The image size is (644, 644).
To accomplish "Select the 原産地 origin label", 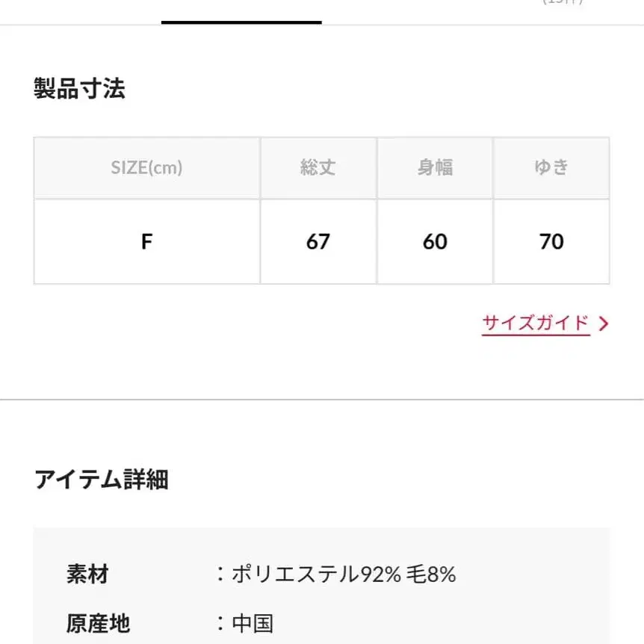I will [x=97, y=622].
